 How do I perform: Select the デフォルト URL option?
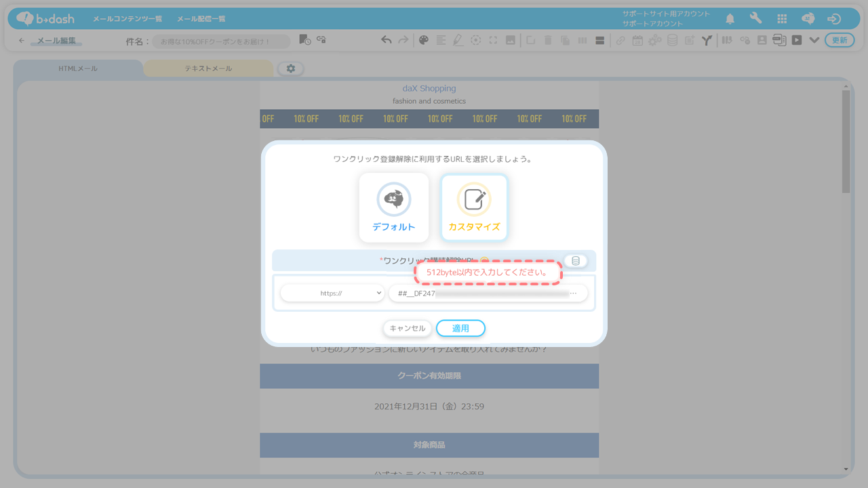(x=394, y=207)
